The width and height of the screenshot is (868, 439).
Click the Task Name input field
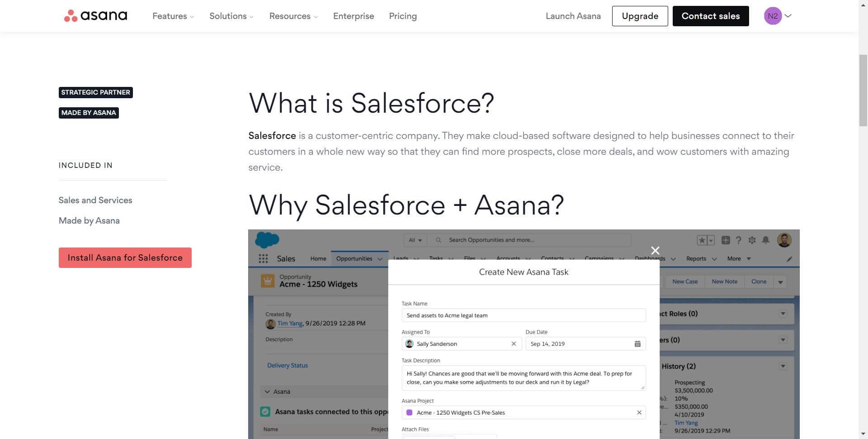[524, 315]
